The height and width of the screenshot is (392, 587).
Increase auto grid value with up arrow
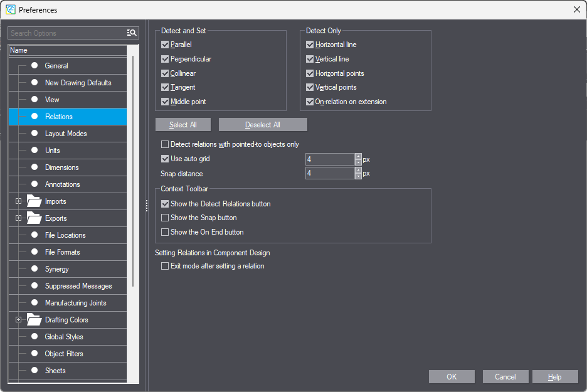pyautogui.click(x=358, y=156)
